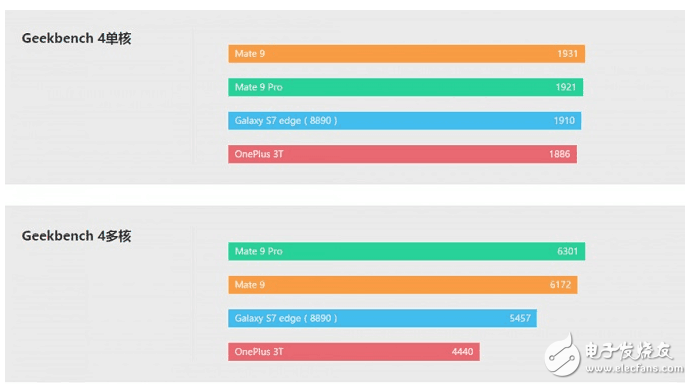Image resolution: width=692 pixels, height=385 pixels.
Task: Select the red OnePlus 3T single-core bar
Action: (x=402, y=154)
